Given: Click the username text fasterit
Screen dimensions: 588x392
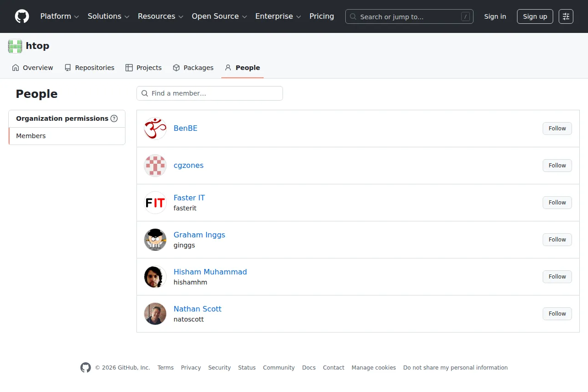Looking at the screenshot, I should click(185, 208).
